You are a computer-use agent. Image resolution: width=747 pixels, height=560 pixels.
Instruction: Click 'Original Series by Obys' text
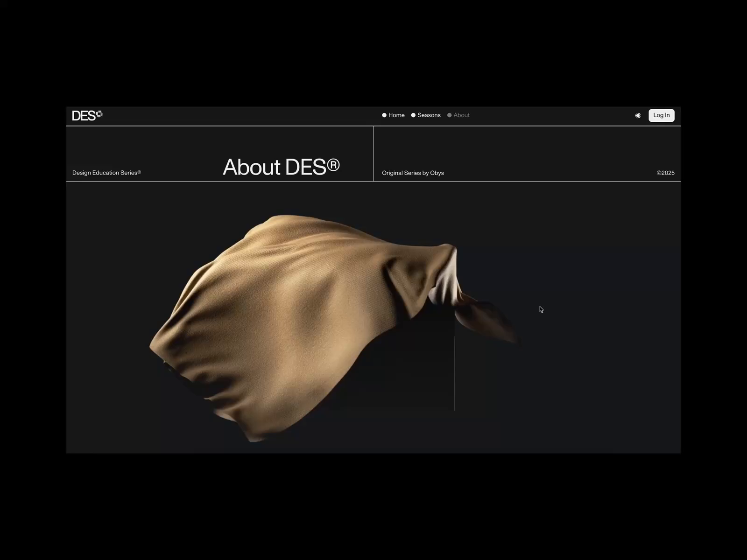pyautogui.click(x=413, y=173)
